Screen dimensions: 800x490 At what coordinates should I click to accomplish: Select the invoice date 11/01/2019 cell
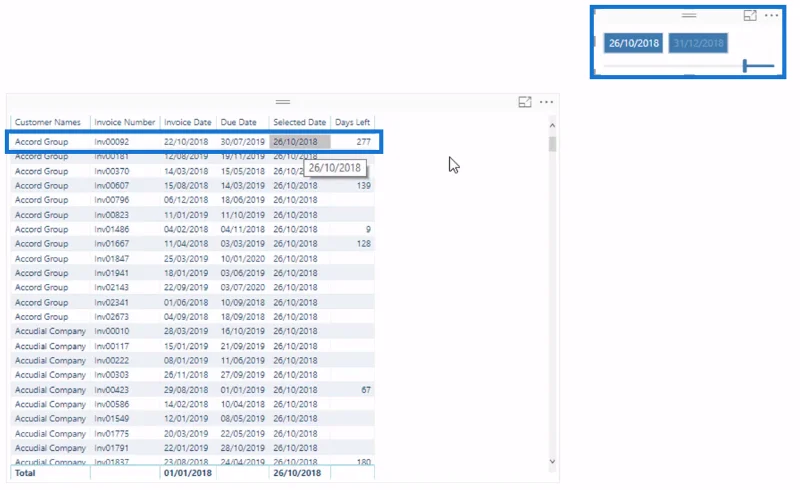click(186, 215)
